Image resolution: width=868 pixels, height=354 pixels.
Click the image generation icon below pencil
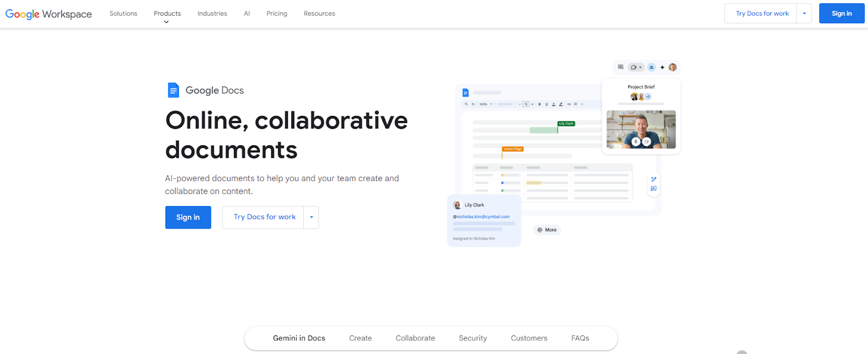coord(654,189)
